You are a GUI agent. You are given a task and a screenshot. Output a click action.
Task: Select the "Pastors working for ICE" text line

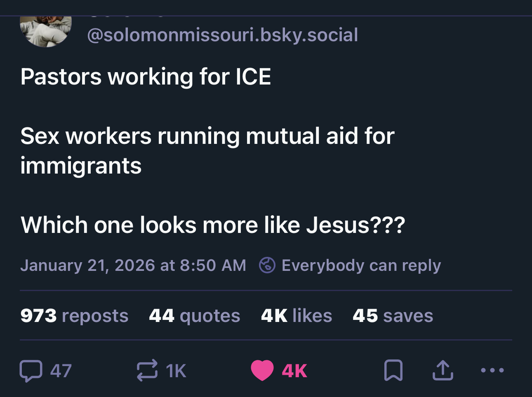146,77
